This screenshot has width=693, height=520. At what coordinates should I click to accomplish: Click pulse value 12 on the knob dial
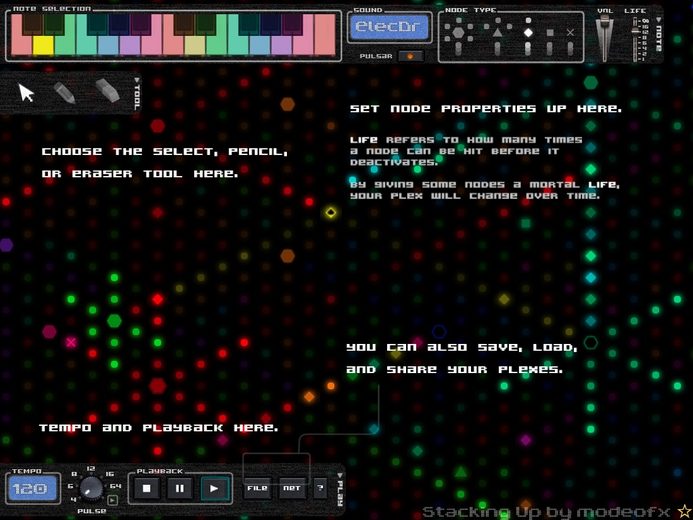[91, 468]
